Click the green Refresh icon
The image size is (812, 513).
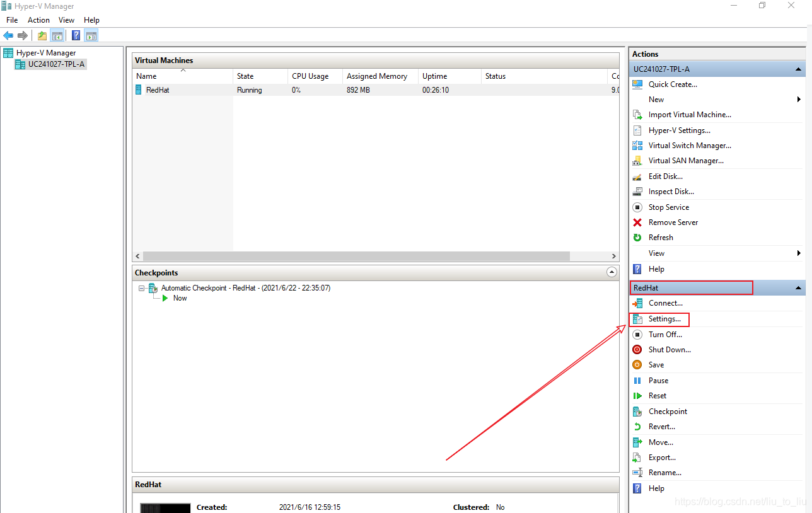pos(637,238)
